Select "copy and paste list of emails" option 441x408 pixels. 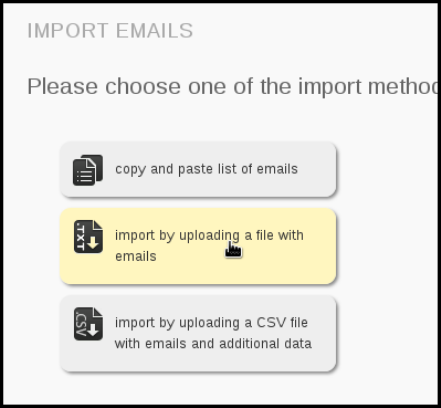(x=198, y=169)
